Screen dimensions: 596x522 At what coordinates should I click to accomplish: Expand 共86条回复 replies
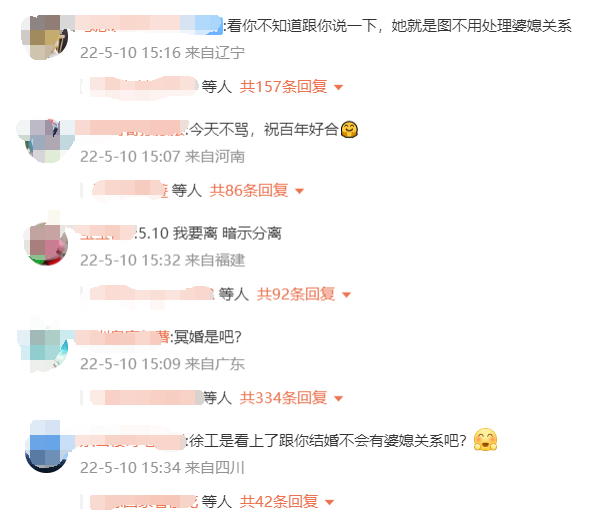[249, 190]
